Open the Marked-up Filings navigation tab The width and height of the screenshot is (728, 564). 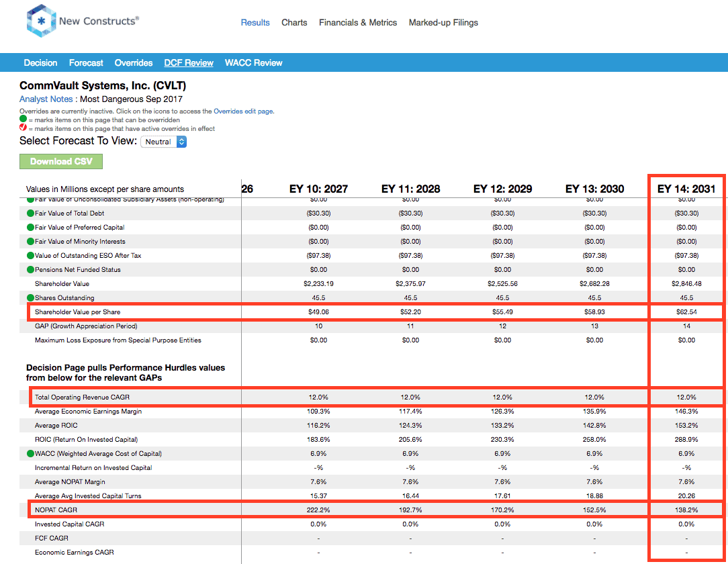pos(443,22)
